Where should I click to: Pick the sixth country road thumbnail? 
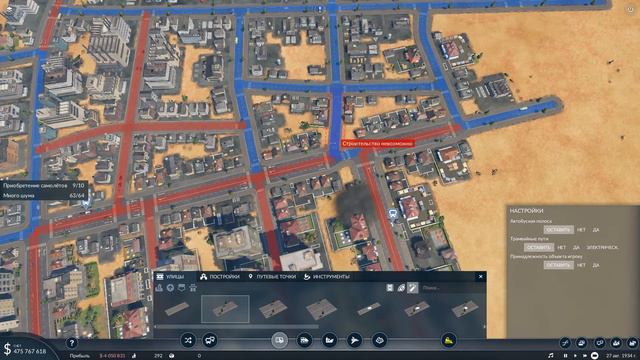(417, 309)
